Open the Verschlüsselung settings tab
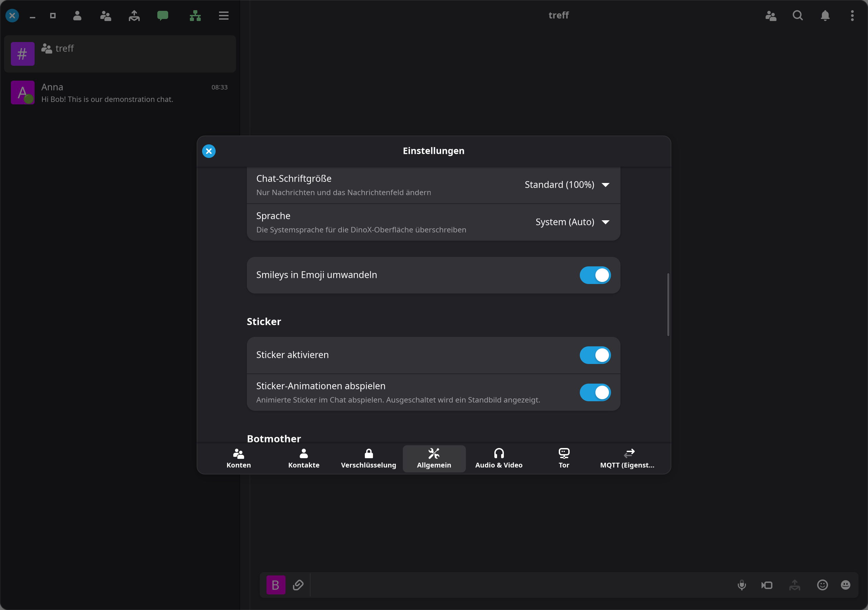The width and height of the screenshot is (868, 610). (x=369, y=459)
